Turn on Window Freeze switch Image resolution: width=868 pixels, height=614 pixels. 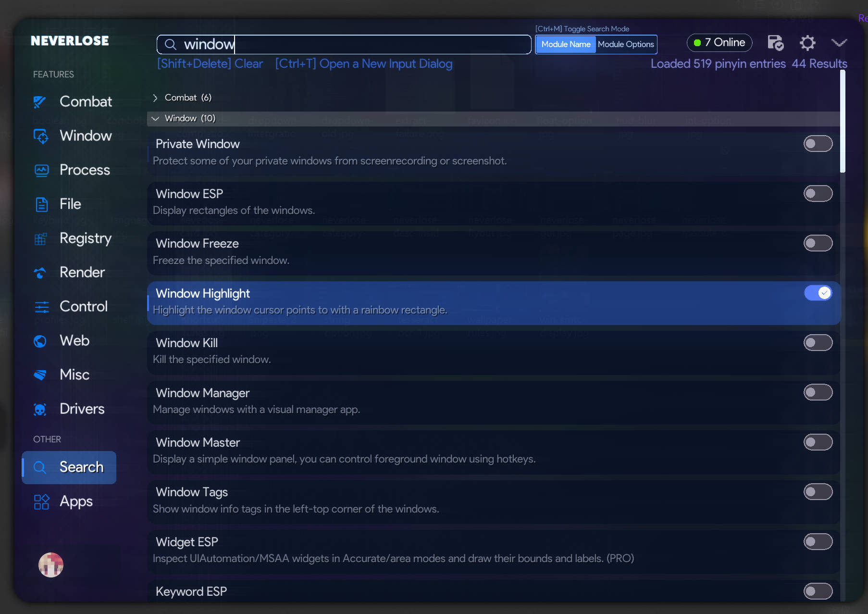point(818,243)
